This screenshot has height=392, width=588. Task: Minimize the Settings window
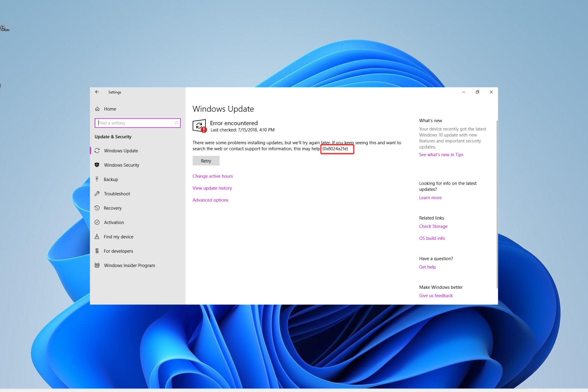[x=464, y=92]
